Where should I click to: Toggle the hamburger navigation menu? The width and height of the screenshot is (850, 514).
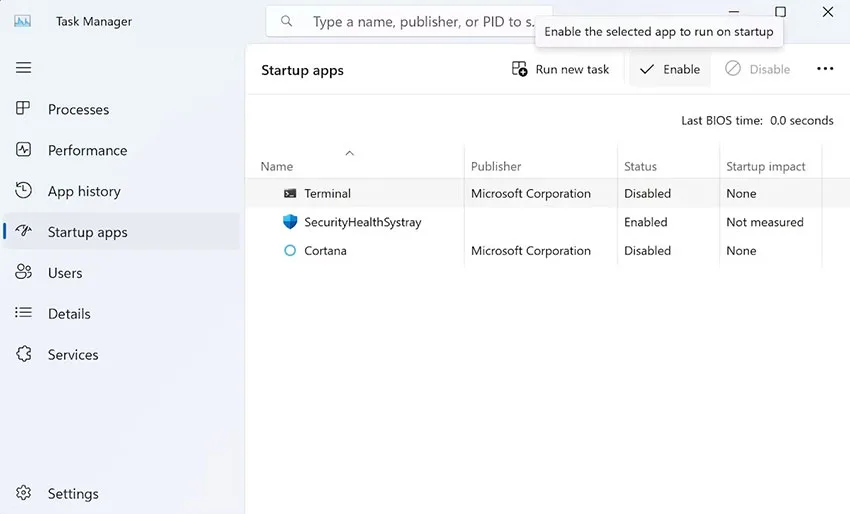[x=23, y=68]
